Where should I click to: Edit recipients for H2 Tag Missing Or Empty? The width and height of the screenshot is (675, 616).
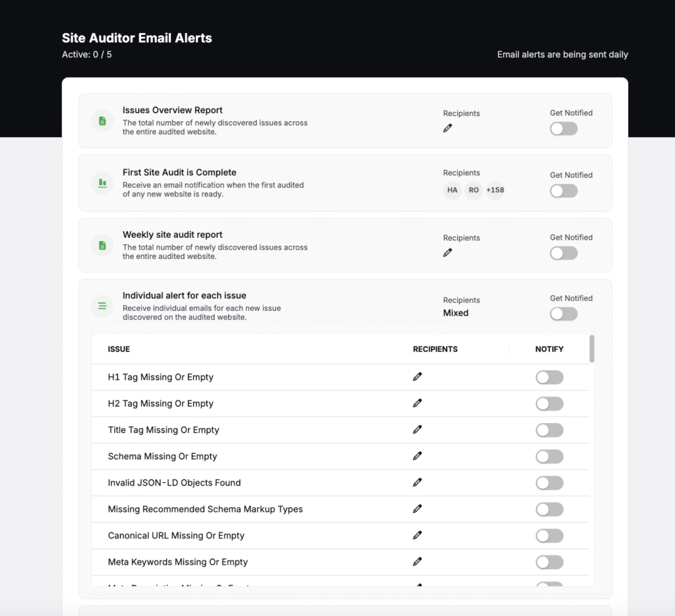click(x=417, y=403)
